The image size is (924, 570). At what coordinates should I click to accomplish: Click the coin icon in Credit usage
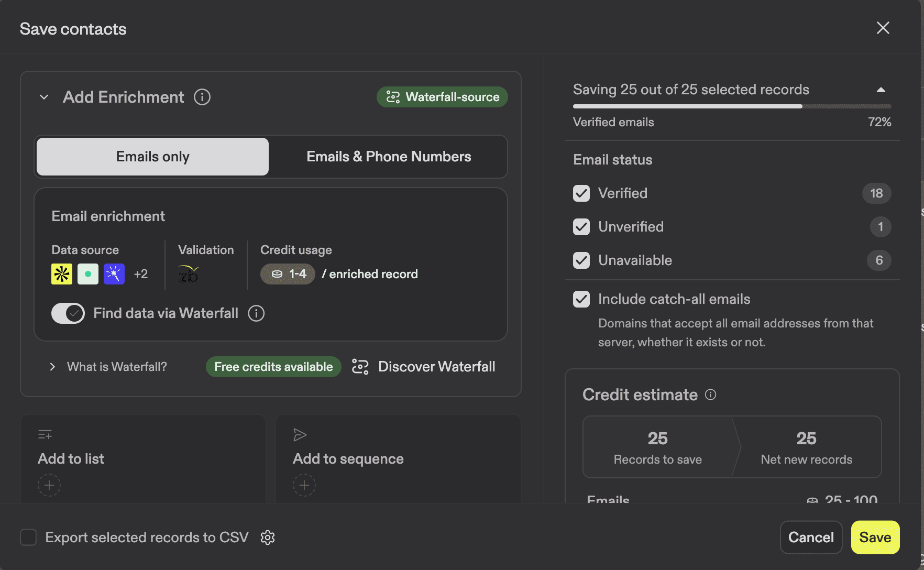(276, 273)
